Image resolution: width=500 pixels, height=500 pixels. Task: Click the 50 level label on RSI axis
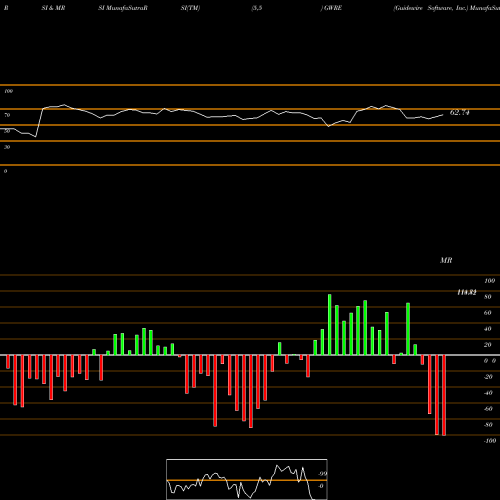(x=7, y=131)
